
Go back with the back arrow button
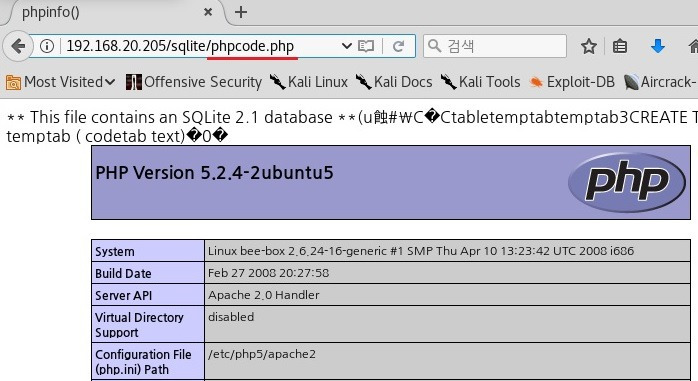pyautogui.click(x=18, y=46)
